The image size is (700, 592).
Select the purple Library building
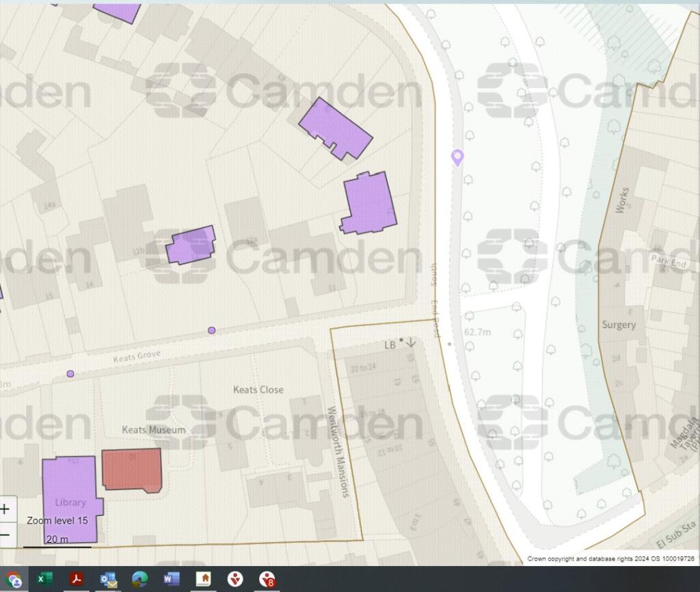(x=70, y=499)
